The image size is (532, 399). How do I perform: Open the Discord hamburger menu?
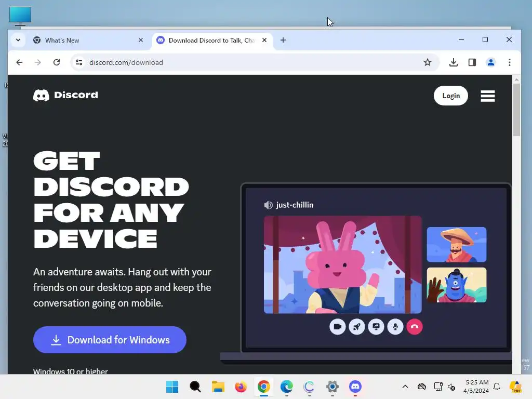[487, 96]
